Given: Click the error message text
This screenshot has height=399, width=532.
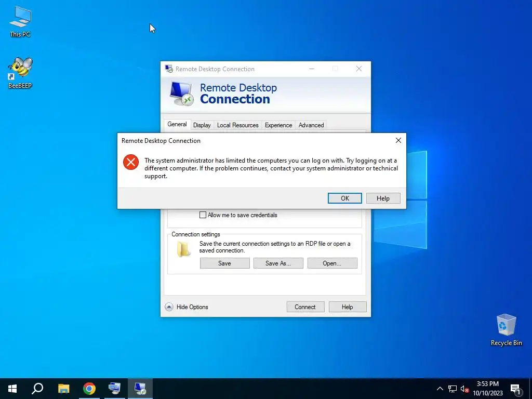Looking at the screenshot, I should tap(271, 168).
